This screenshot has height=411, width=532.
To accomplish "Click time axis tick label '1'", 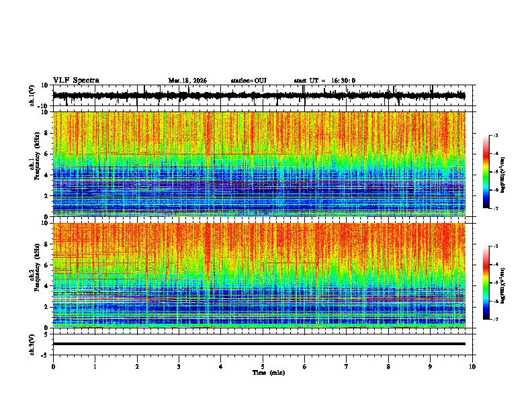I will click(x=95, y=367).
